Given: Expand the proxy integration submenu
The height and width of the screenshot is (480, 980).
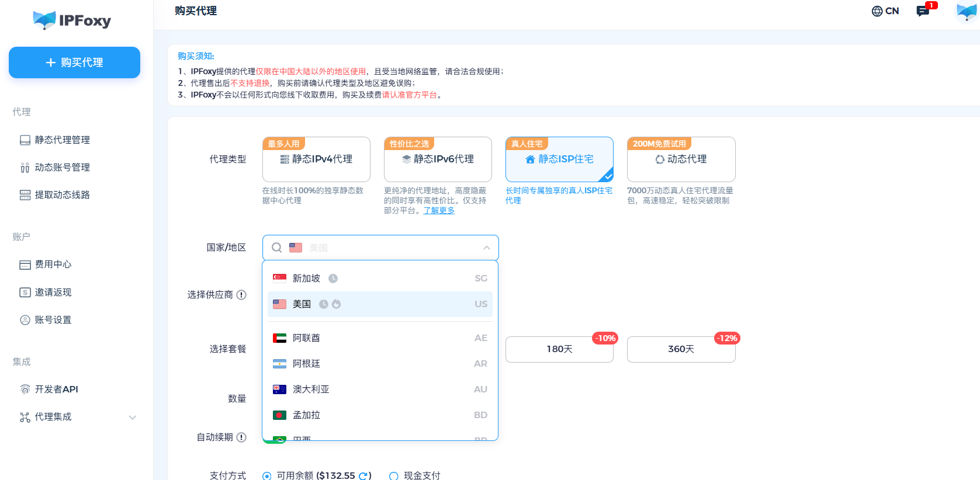Looking at the screenshot, I should (133, 417).
